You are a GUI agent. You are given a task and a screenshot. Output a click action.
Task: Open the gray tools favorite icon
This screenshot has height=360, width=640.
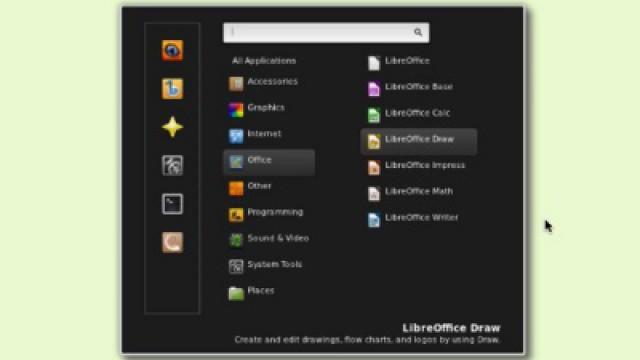[x=172, y=165]
